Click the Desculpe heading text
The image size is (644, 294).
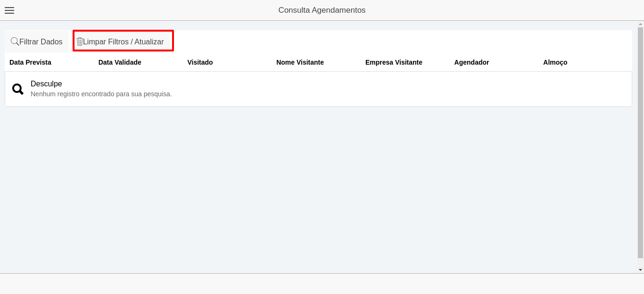point(46,84)
